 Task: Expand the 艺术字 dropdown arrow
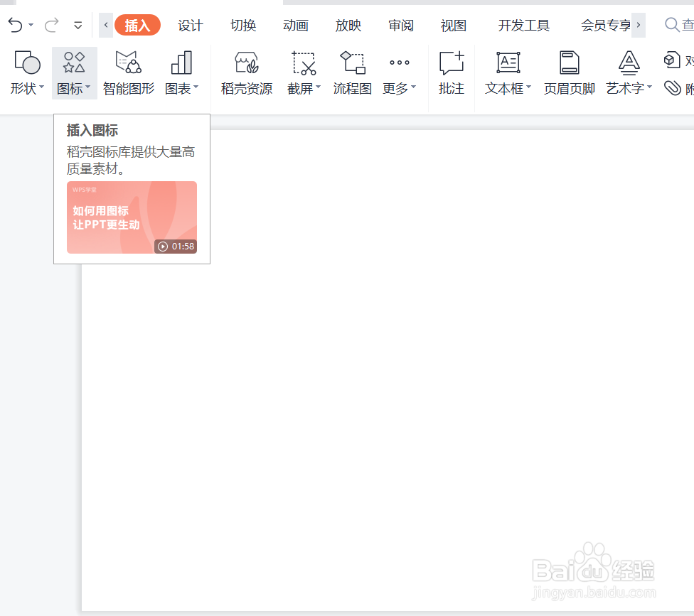click(x=649, y=87)
